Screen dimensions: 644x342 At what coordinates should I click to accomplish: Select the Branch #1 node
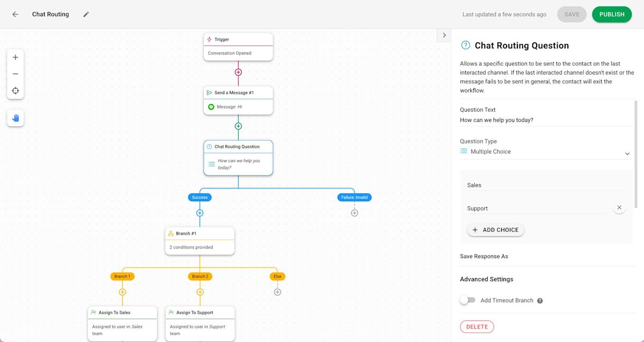pyautogui.click(x=200, y=241)
